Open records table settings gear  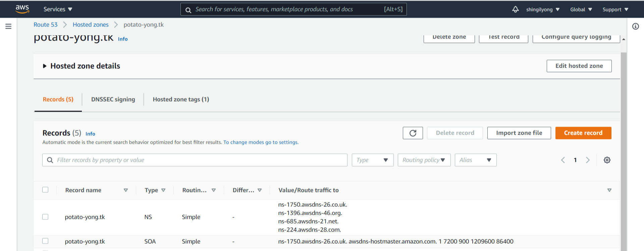pyautogui.click(x=607, y=160)
